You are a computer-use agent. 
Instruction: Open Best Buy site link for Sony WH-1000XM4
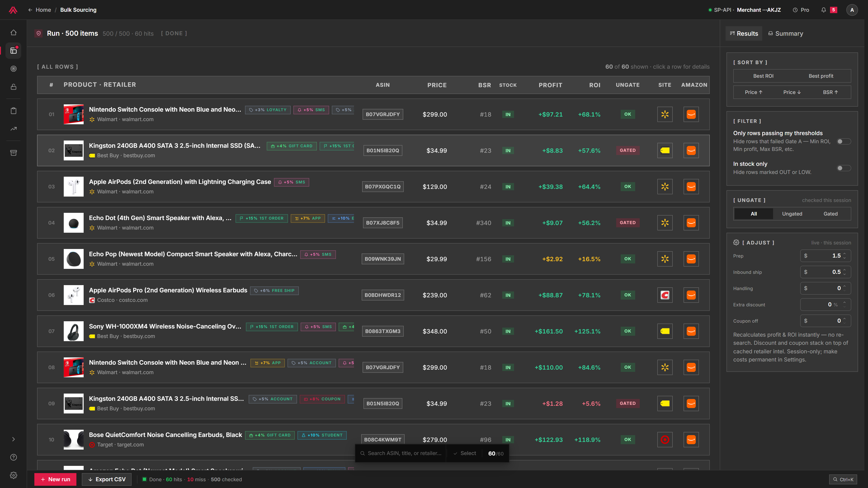point(665,331)
